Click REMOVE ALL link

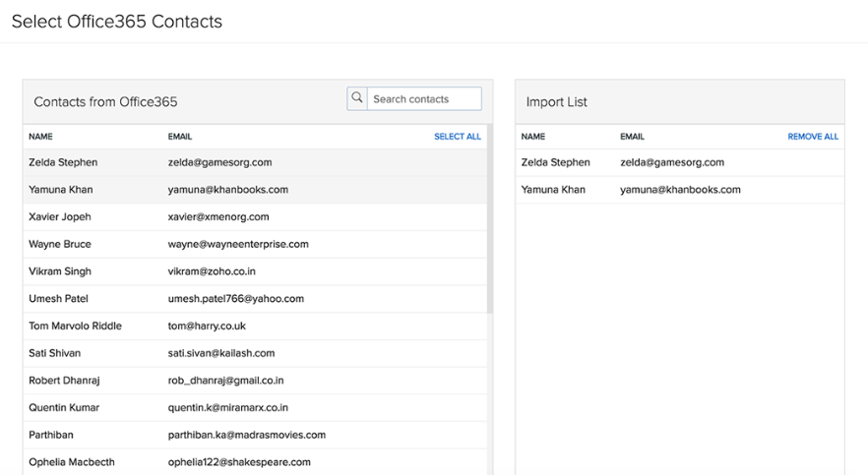point(813,137)
